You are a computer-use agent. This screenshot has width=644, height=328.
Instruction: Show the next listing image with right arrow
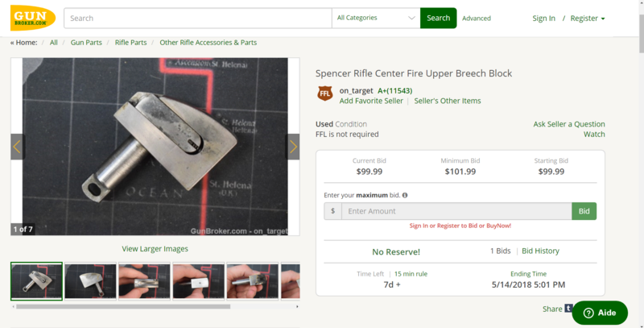[x=292, y=147]
